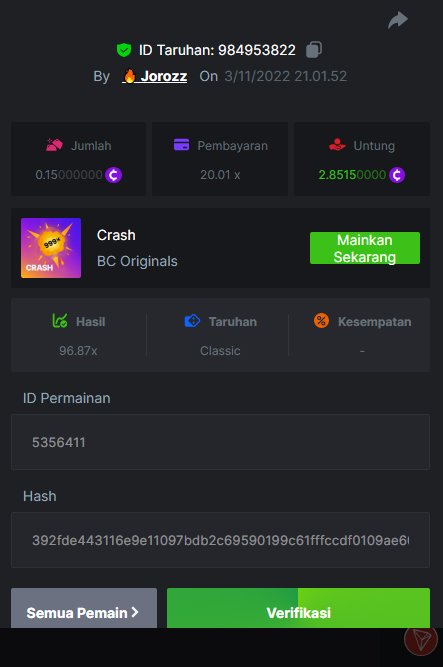Click the Hasil result icon
This screenshot has width=443, height=667.
[x=60, y=321]
